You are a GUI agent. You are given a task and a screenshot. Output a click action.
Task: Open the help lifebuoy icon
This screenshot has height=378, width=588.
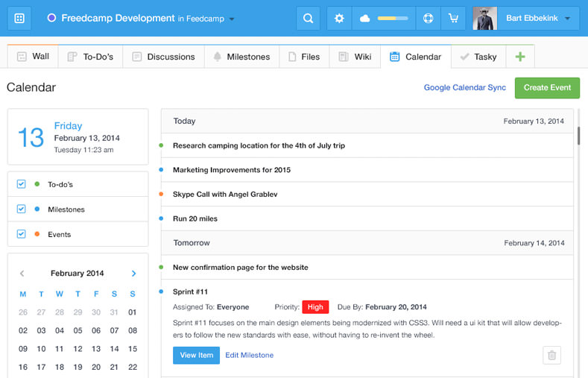[x=428, y=18]
